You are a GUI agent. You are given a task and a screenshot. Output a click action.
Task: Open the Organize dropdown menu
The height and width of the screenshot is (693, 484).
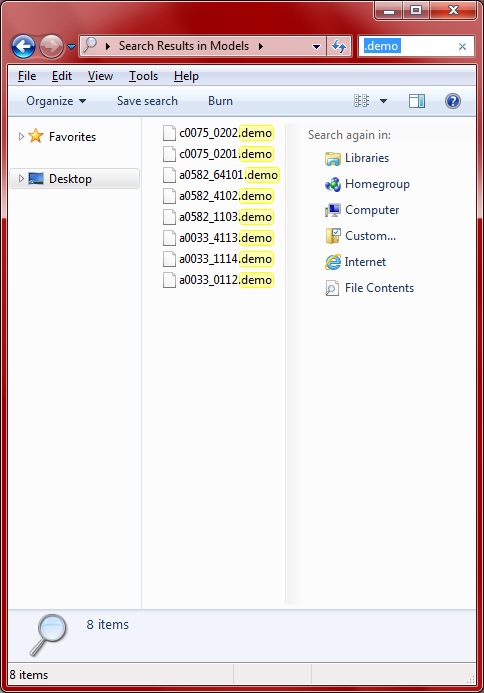[56, 101]
